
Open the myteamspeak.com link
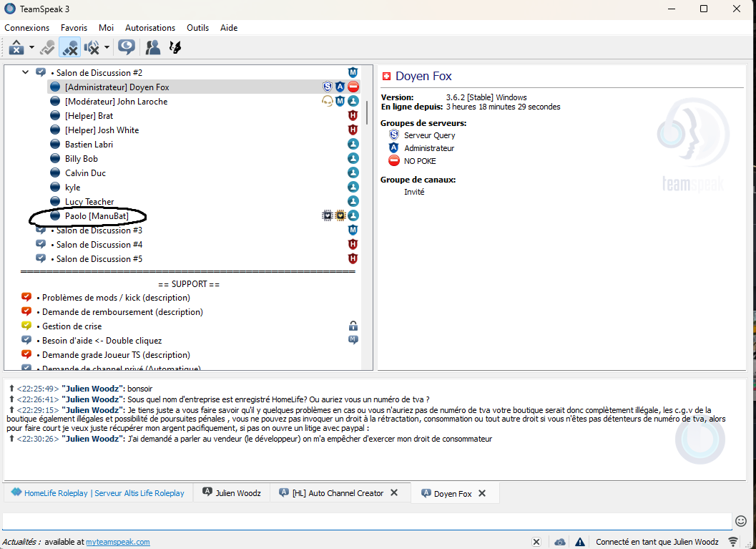click(x=118, y=542)
